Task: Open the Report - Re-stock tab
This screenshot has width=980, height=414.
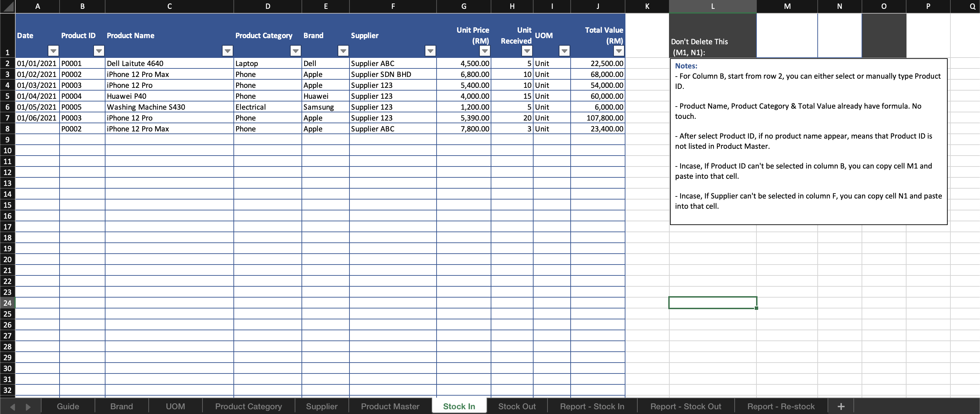Action: (781, 407)
